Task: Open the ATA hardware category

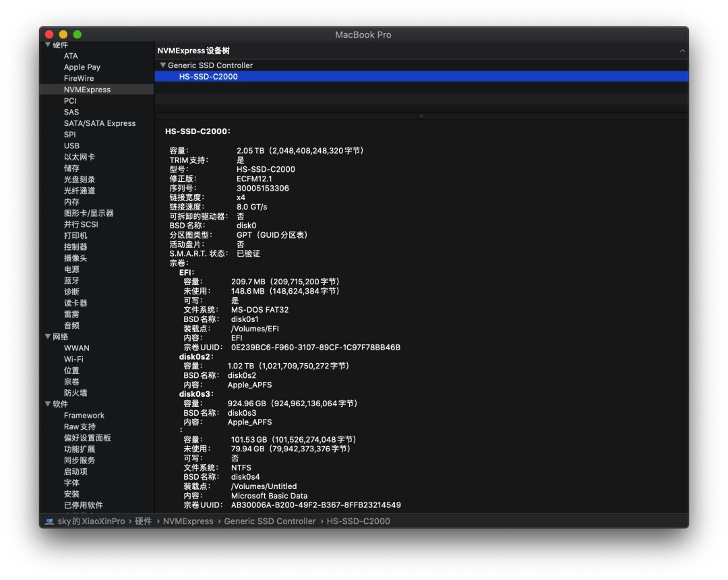Action: [x=71, y=56]
